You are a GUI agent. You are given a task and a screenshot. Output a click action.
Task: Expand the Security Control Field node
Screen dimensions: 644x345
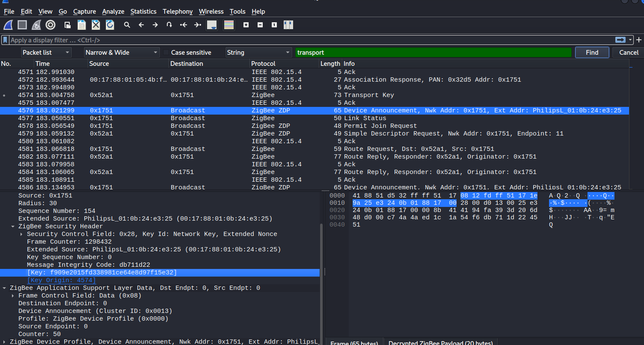tap(21, 234)
